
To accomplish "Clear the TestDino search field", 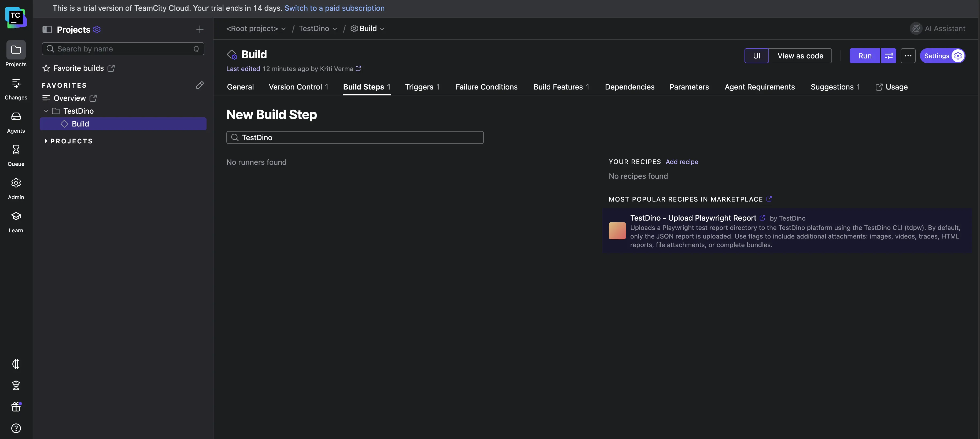I will 355,137.
